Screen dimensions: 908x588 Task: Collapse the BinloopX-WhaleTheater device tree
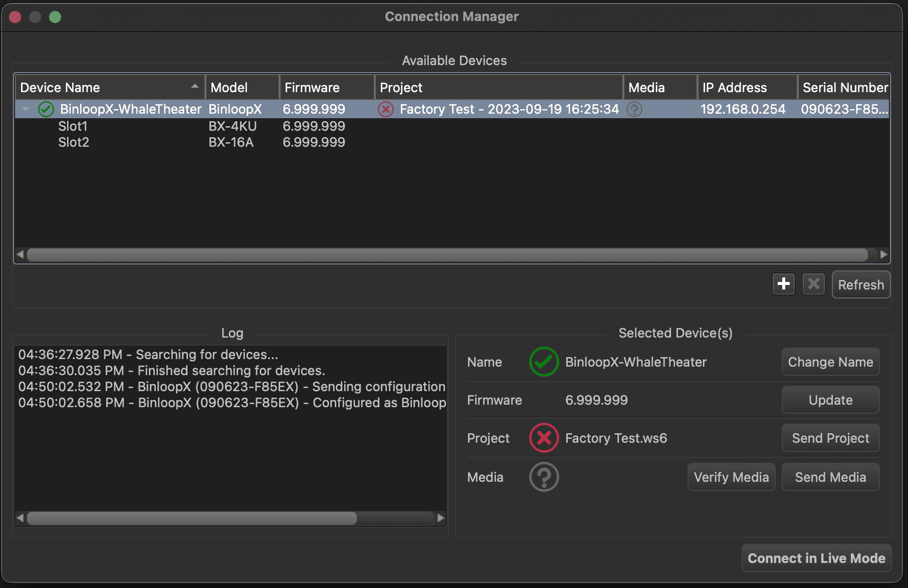[26, 109]
